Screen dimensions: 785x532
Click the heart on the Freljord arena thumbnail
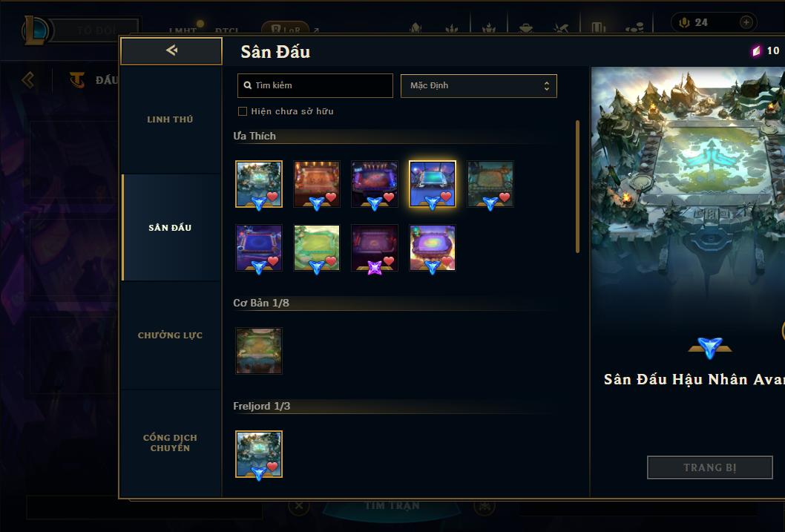point(272,467)
